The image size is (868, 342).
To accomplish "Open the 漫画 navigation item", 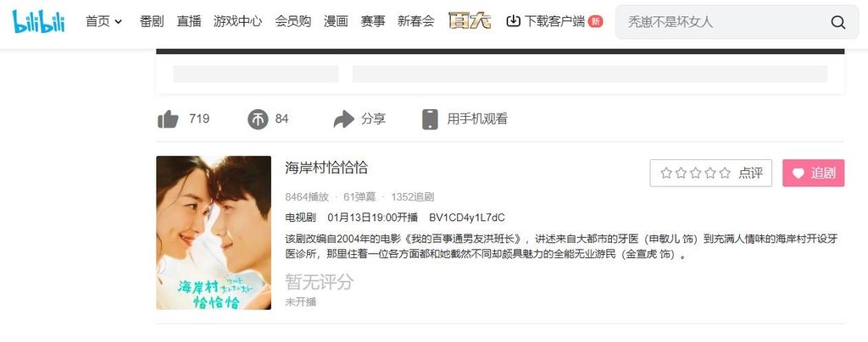I will pyautogui.click(x=336, y=21).
